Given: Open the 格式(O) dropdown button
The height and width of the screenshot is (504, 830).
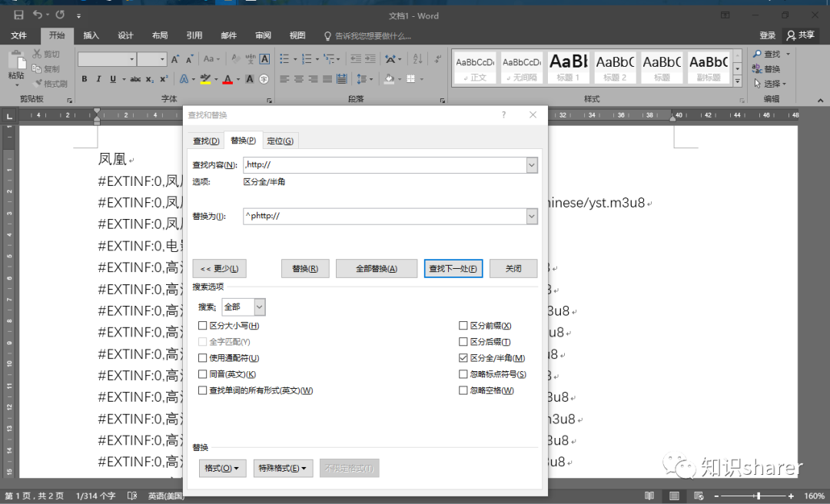Looking at the screenshot, I should [x=222, y=468].
